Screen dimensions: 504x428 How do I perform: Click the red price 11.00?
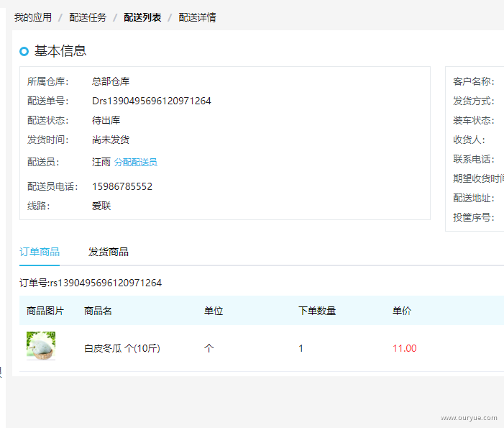pos(404,348)
